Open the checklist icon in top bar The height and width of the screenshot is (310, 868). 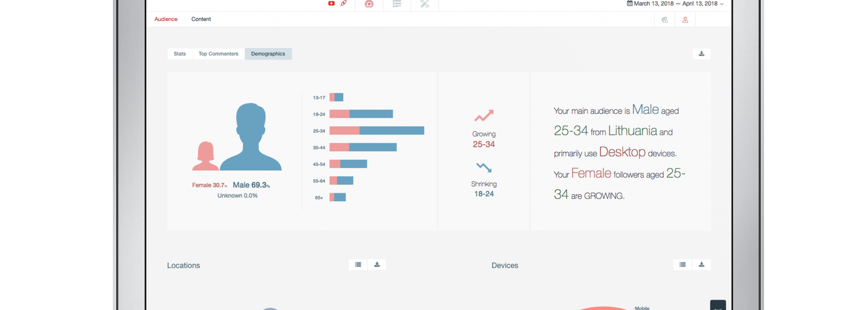tap(397, 4)
